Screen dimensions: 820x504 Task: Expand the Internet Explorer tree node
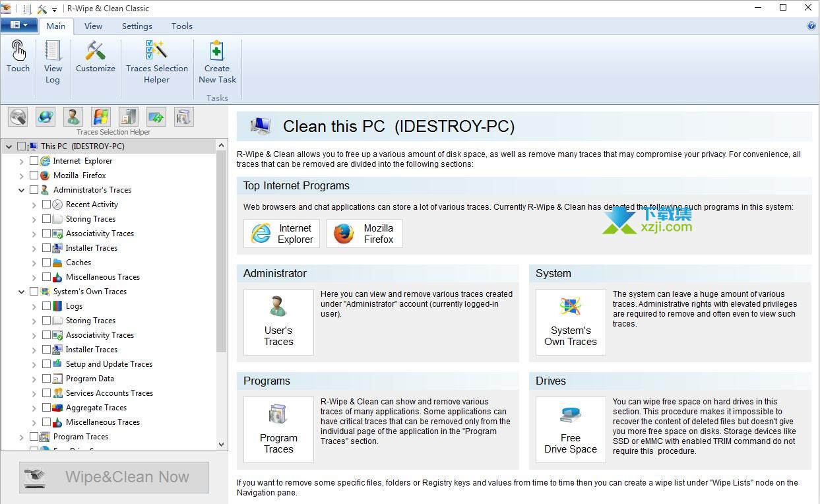click(x=22, y=161)
